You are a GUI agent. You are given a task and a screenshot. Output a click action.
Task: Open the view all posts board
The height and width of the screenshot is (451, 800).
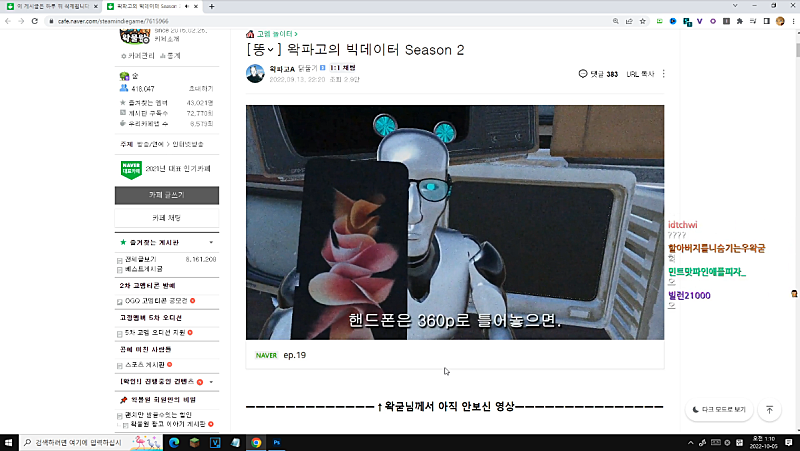click(141, 259)
